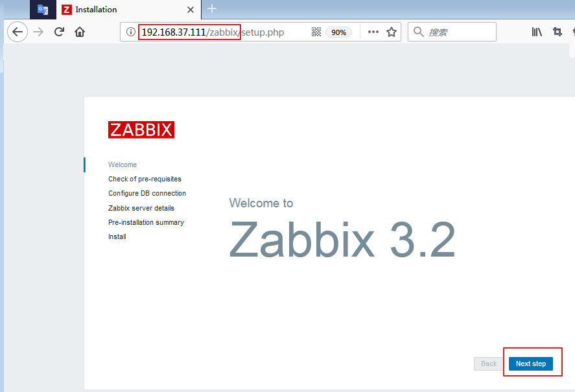The height and width of the screenshot is (392, 575).
Task: Click the screenshot crop icon in toolbar
Action: (557, 32)
